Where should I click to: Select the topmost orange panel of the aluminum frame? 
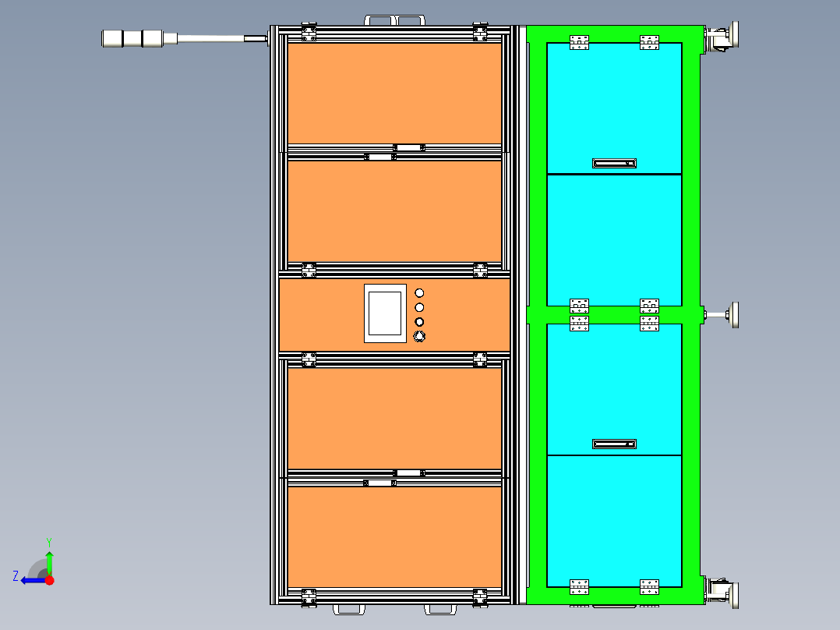tap(394, 94)
